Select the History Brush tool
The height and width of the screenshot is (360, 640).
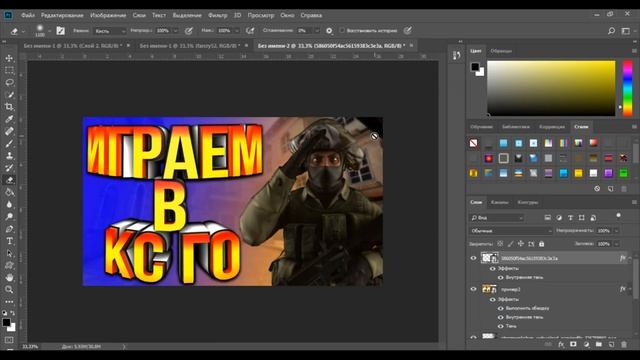(x=9, y=168)
